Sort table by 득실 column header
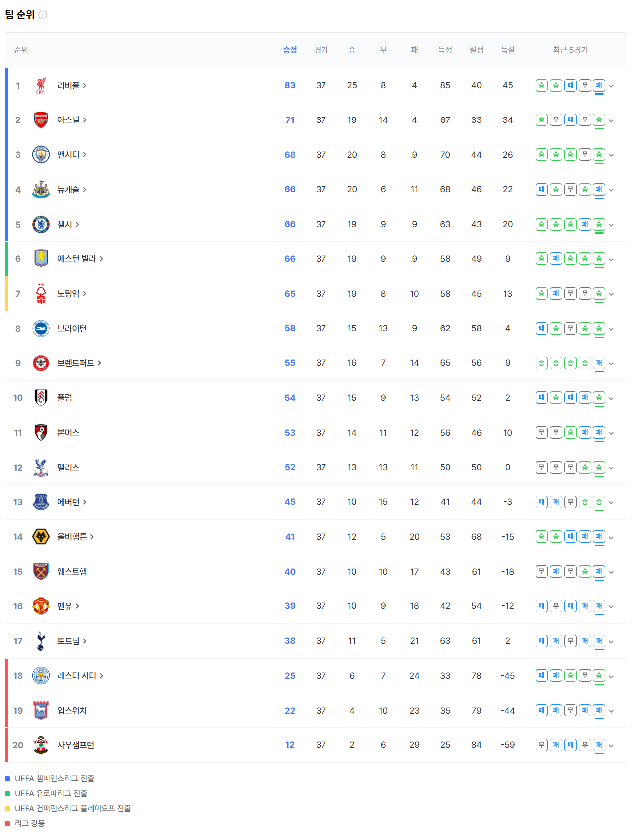The image size is (644, 834). [508, 50]
